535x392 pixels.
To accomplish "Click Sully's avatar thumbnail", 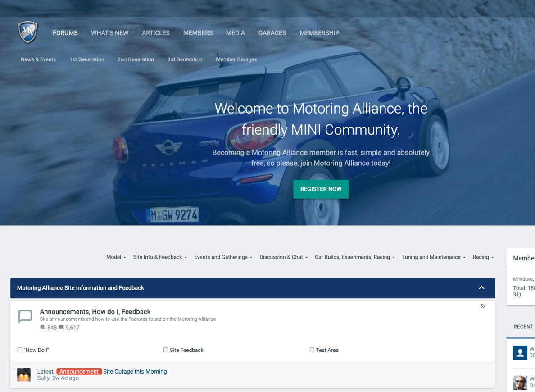I will coord(23,374).
